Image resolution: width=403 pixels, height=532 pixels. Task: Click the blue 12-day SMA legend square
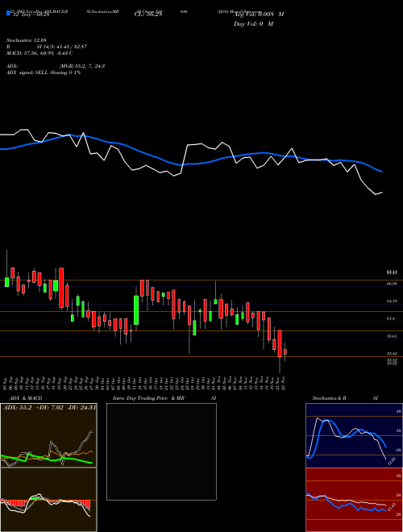point(8,13)
